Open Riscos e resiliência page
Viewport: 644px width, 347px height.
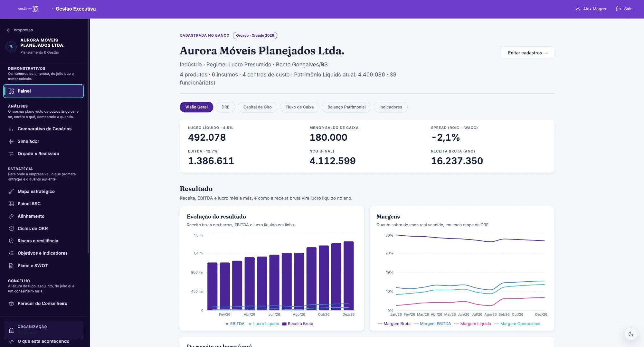(x=43, y=241)
